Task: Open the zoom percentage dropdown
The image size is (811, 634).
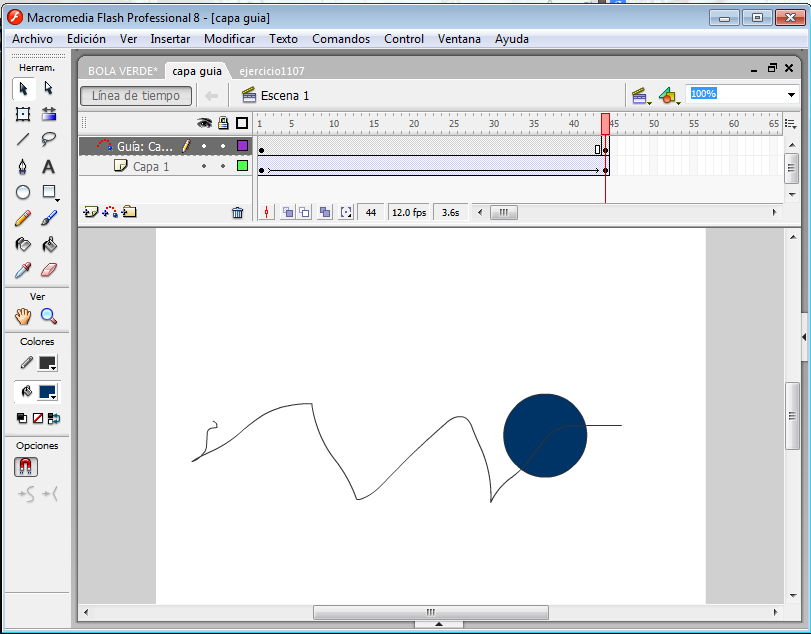Action: click(791, 95)
